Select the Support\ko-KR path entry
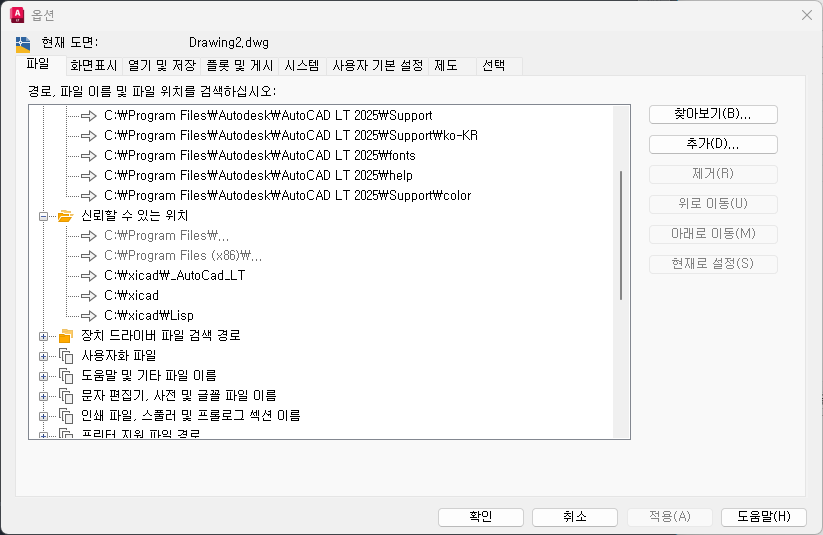 point(291,136)
